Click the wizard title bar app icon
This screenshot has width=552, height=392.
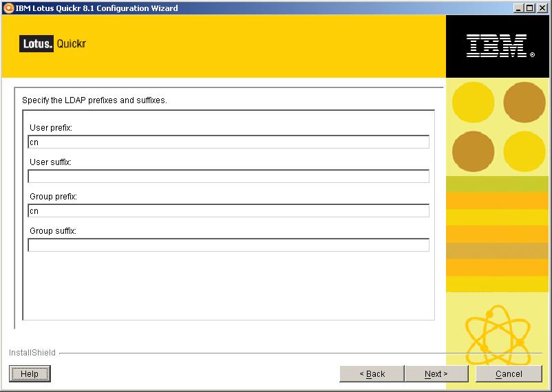tap(8, 8)
